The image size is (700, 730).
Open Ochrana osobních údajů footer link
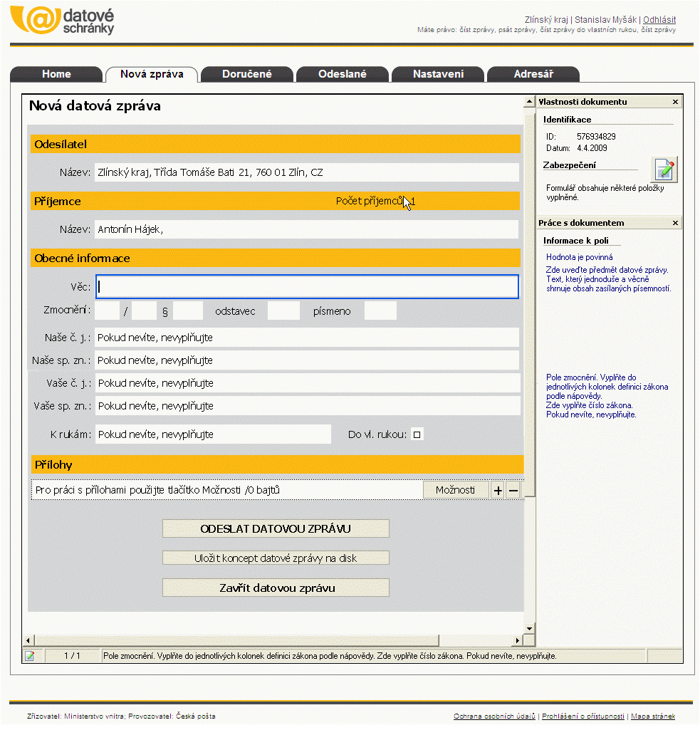tap(494, 716)
